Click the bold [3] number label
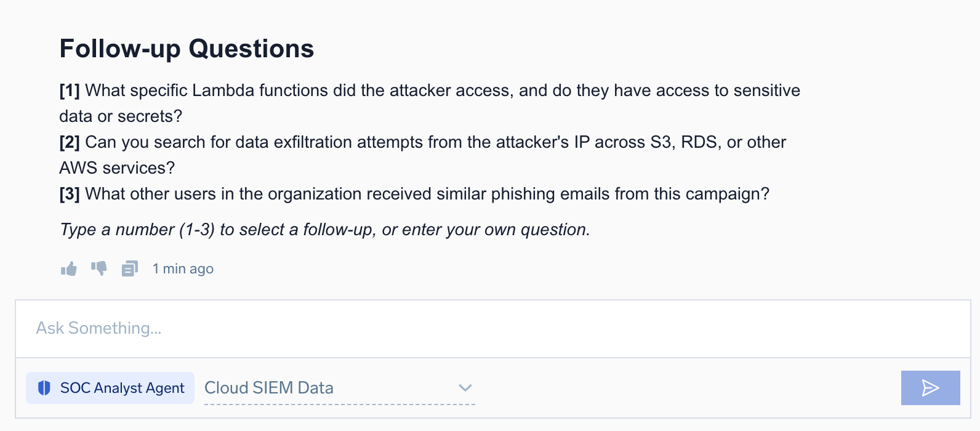The width and height of the screenshot is (980, 431). click(x=70, y=194)
